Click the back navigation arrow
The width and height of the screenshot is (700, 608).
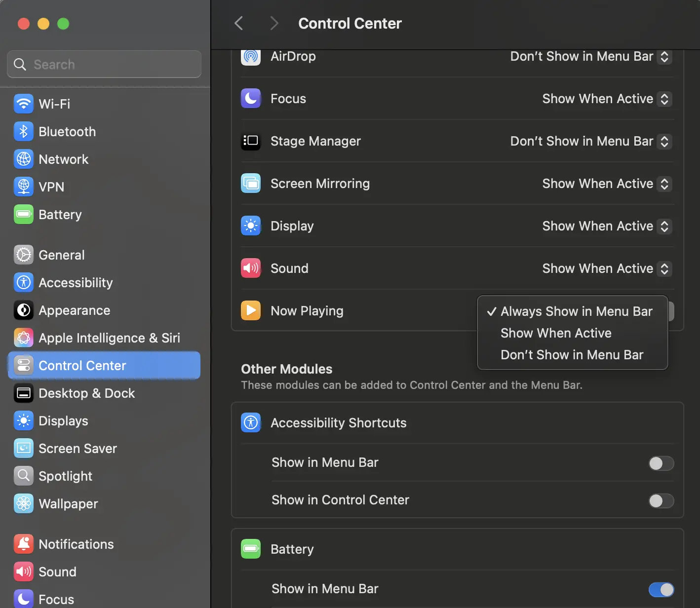click(x=239, y=23)
